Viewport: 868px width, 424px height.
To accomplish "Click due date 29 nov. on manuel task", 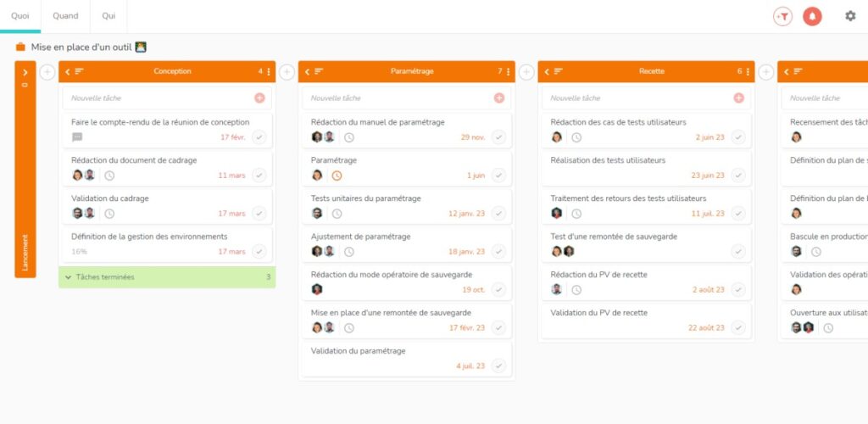I will [473, 137].
